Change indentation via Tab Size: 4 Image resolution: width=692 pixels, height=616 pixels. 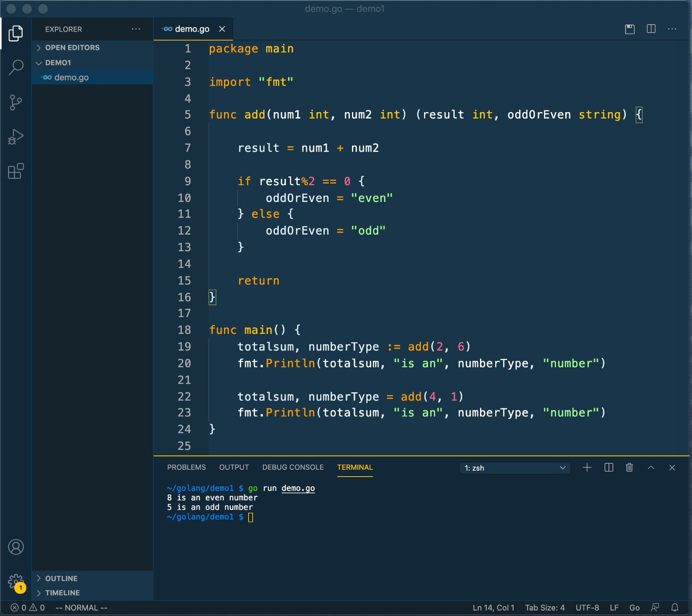click(545, 608)
